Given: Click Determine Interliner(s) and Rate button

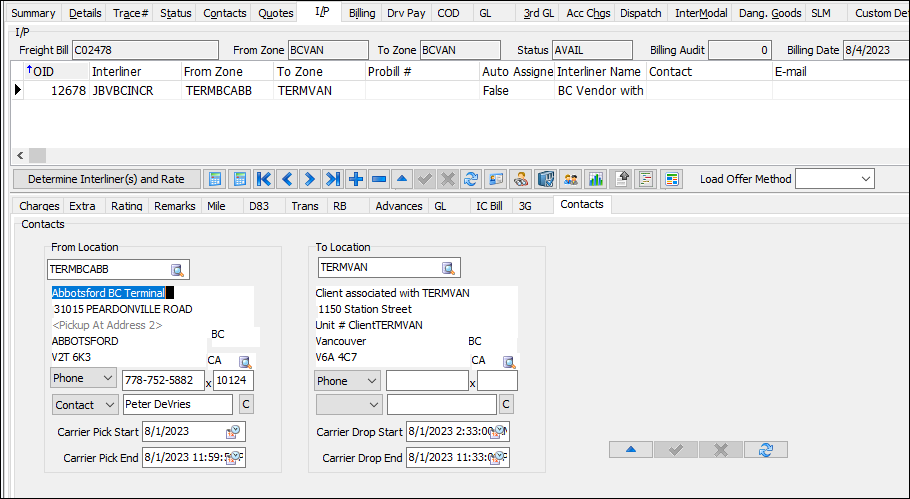Looking at the screenshot, I should [106, 179].
